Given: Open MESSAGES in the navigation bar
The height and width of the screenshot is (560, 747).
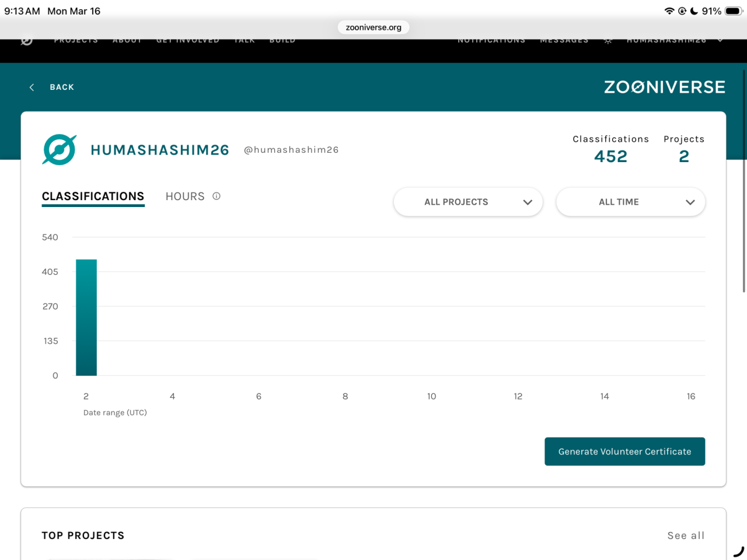Looking at the screenshot, I should (564, 41).
